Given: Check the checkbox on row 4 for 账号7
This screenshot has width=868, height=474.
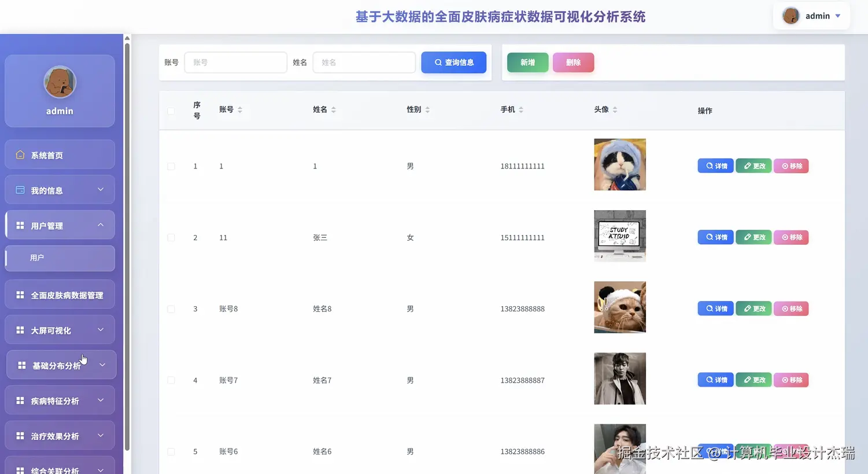Looking at the screenshot, I should tap(171, 380).
